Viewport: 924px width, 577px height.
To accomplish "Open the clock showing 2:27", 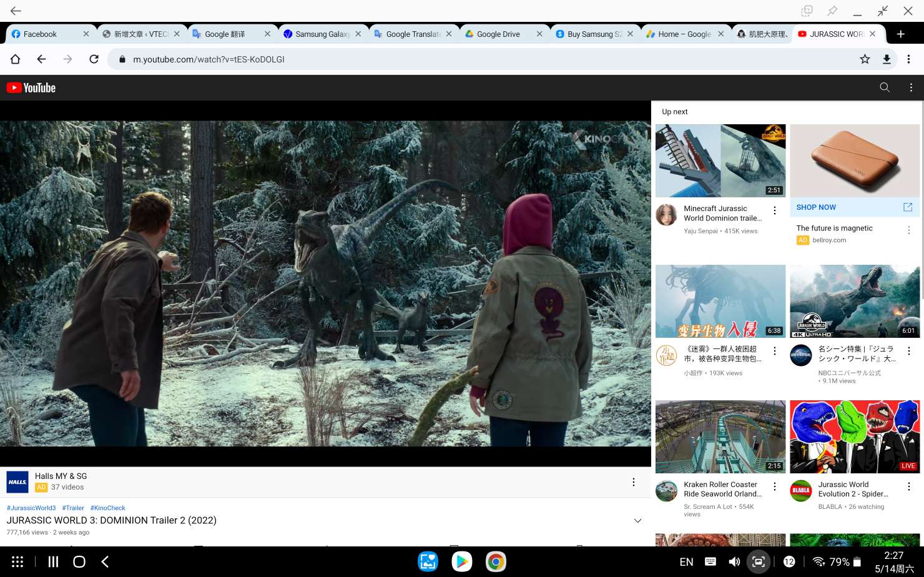I will click(x=893, y=555).
